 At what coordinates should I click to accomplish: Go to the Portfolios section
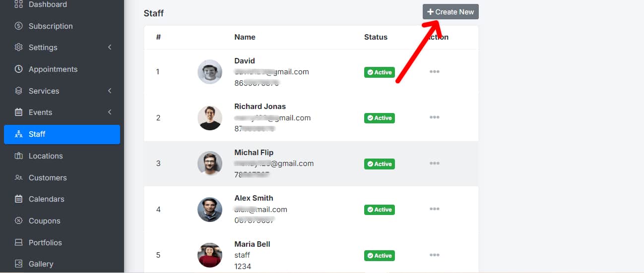click(x=45, y=243)
